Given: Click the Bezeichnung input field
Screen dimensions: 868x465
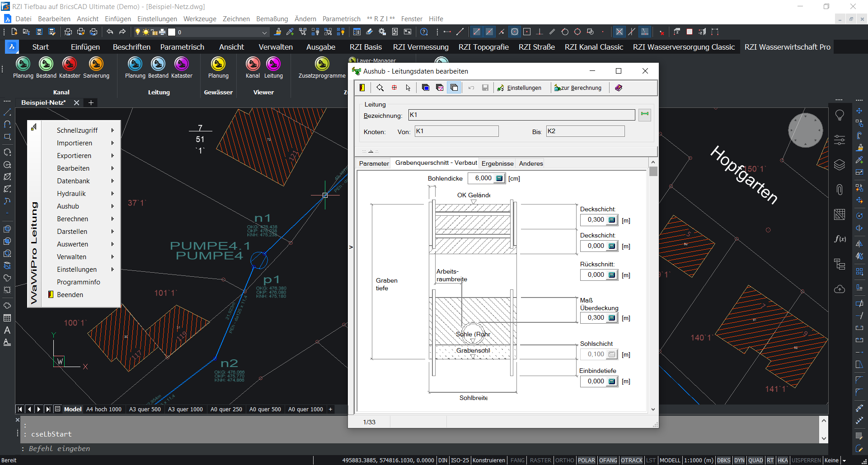Looking at the screenshot, I should [x=521, y=115].
